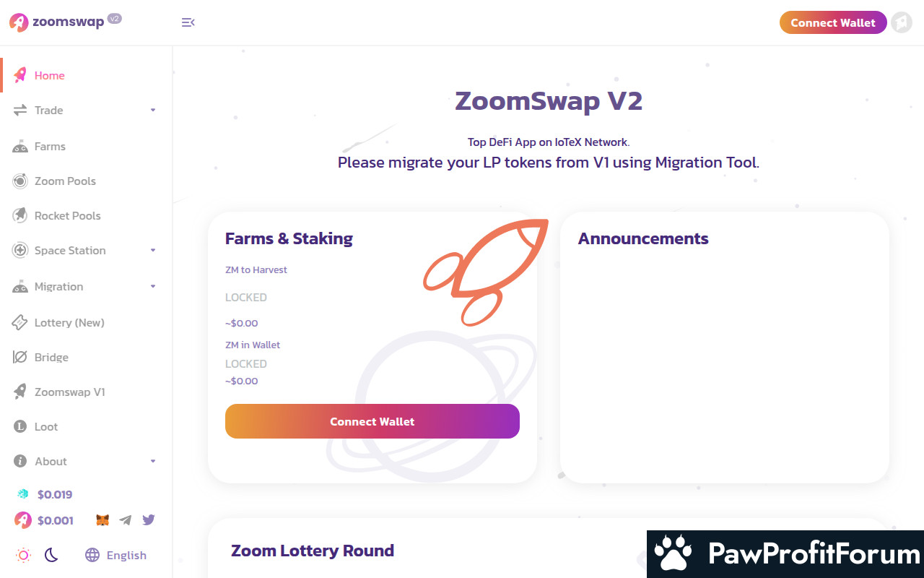Open the Twitter bird icon

[x=149, y=520]
